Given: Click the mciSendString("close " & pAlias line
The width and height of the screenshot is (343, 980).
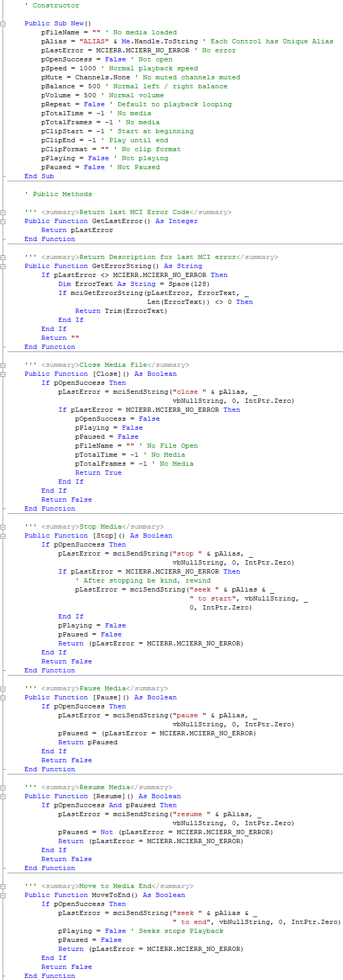Looking at the screenshot, I should tap(158, 392).
